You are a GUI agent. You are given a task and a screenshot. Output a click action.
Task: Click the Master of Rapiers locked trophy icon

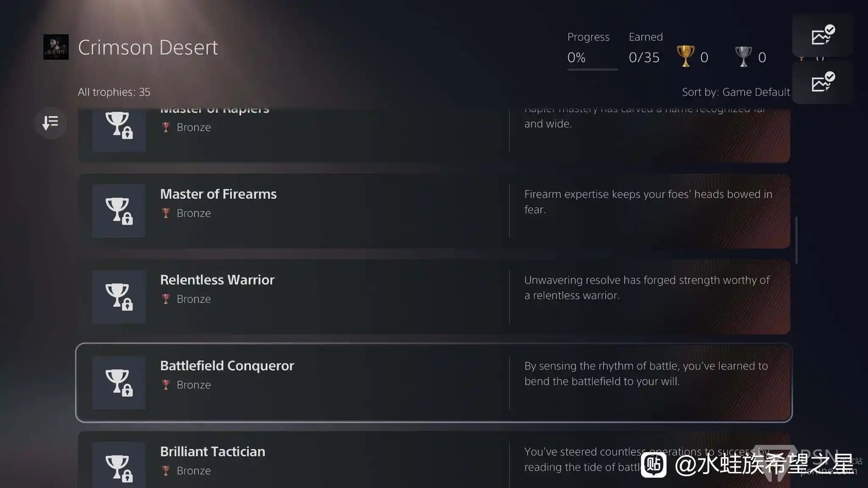(x=119, y=126)
